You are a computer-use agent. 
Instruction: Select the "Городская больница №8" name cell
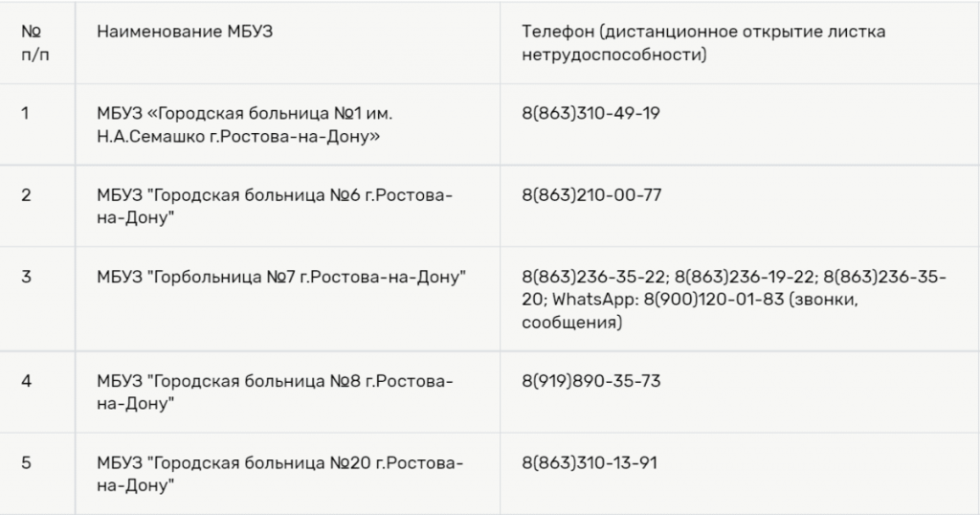[275, 392]
